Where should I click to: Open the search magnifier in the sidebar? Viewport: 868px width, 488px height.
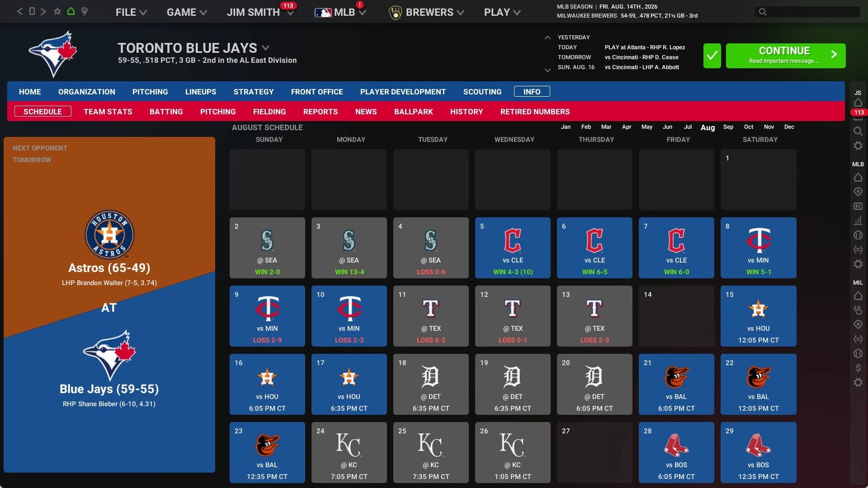tap(858, 131)
